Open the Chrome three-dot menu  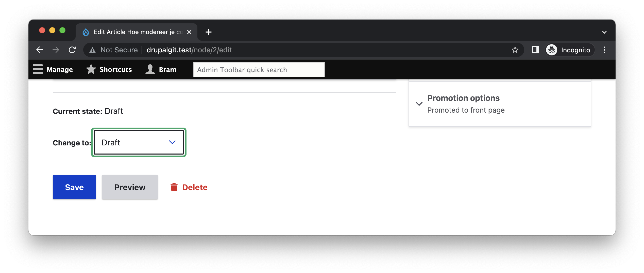(x=604, y=50)
